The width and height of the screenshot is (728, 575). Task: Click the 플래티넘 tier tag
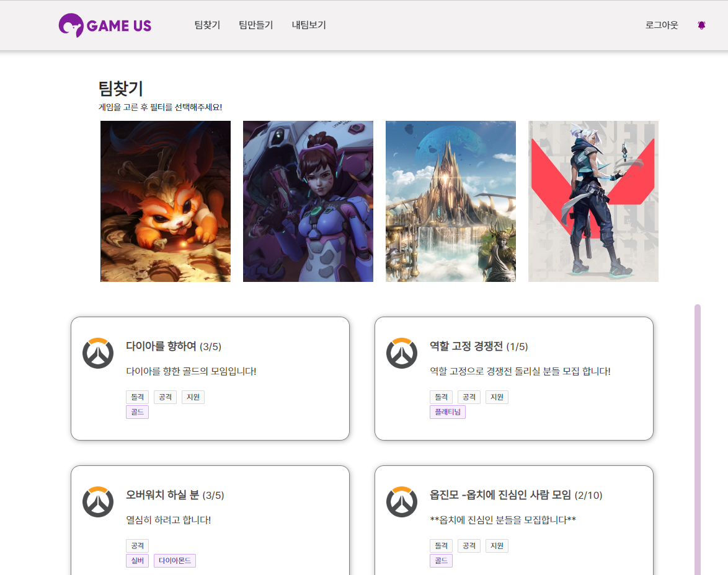tap(448, 412)
